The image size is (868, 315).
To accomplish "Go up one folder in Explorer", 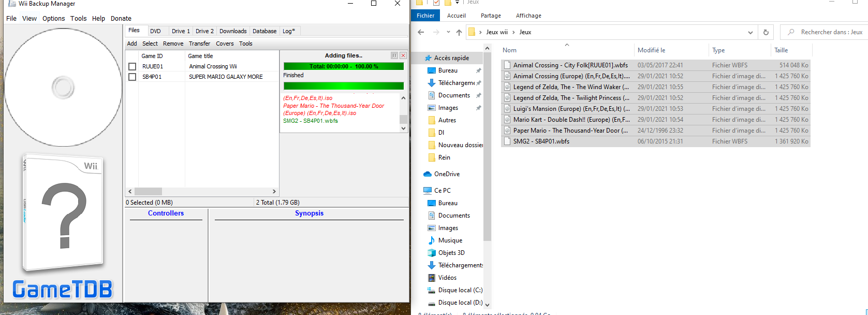I will (x=459, y=32).
